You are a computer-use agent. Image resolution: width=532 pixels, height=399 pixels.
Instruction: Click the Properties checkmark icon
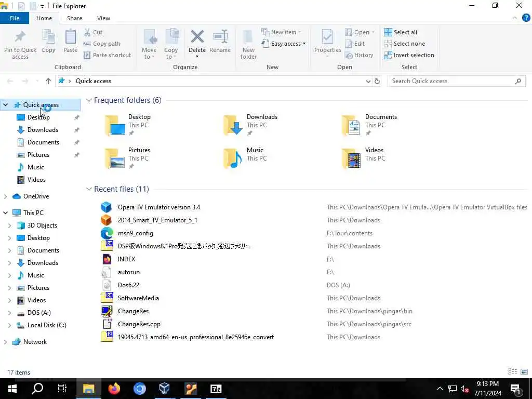point(327,37)
